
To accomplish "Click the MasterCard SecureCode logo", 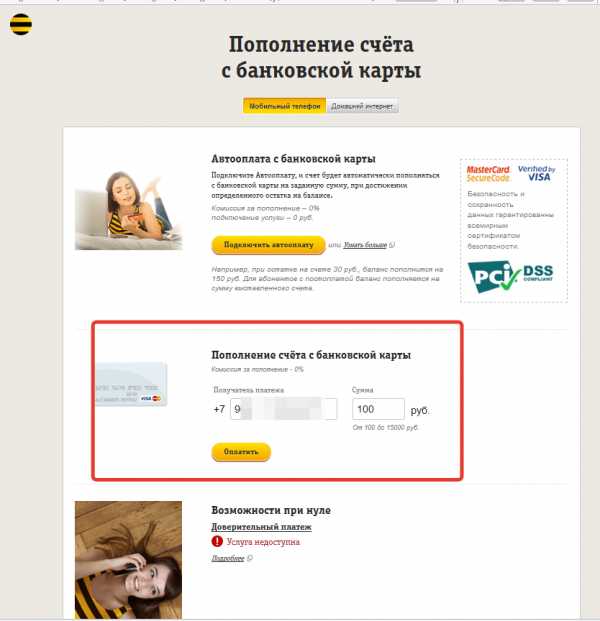I will point(488,174).
